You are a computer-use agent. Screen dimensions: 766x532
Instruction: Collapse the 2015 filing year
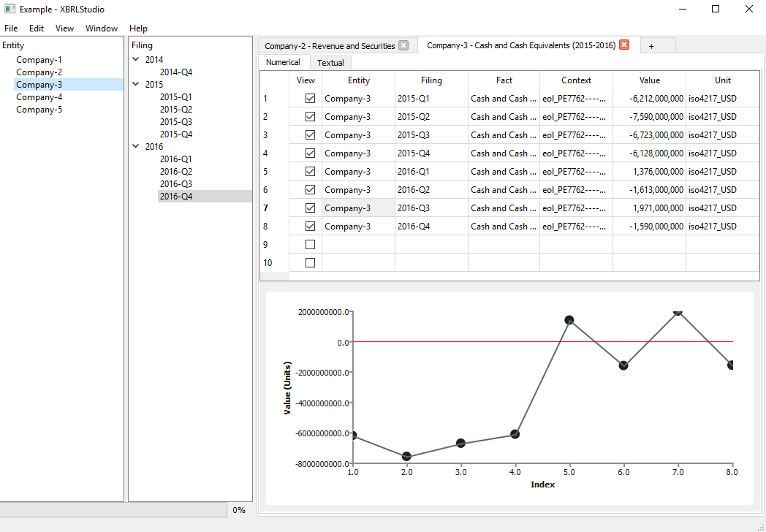[x=135, y=85]
